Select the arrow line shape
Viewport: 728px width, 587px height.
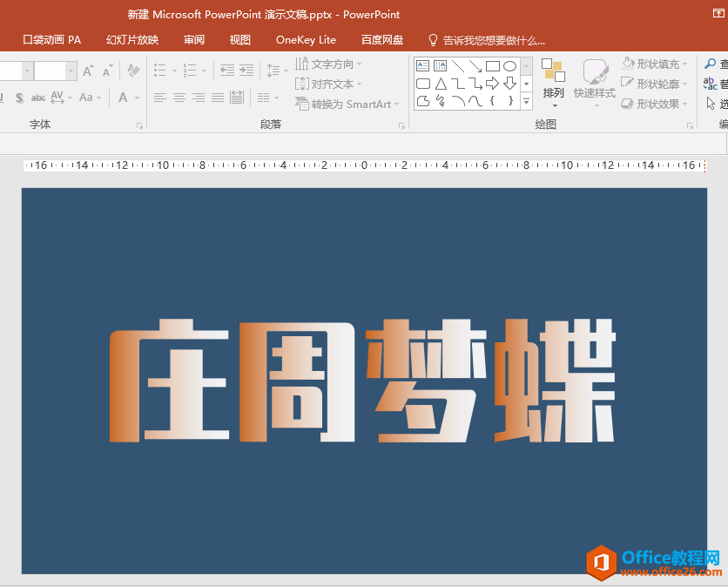(x=475, y=66)
